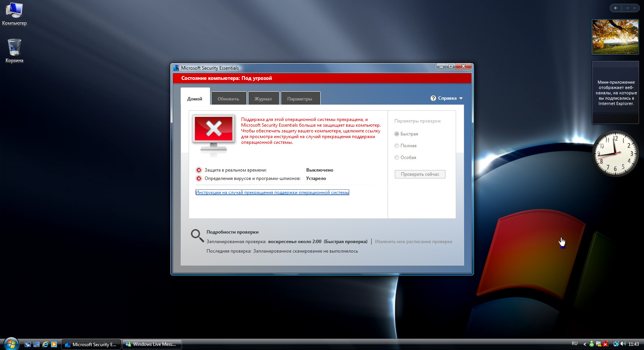Open the volume speaker tray icon
This screenshot has width=644, height=350.
tap(623, 344)
